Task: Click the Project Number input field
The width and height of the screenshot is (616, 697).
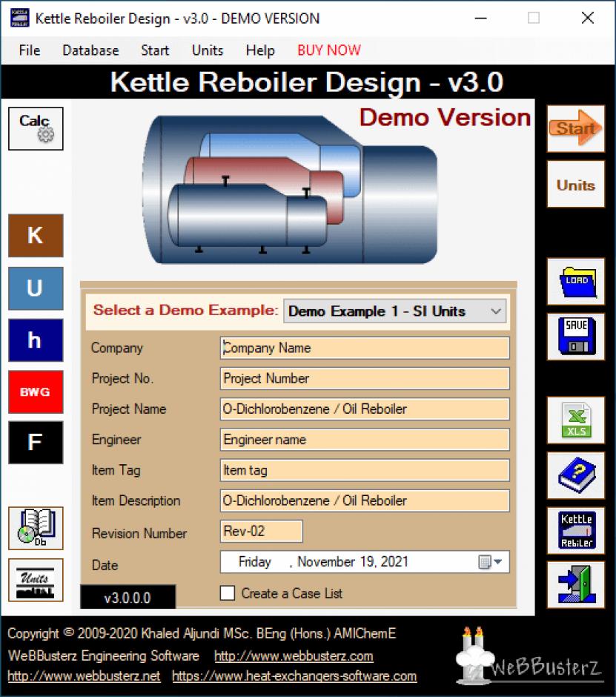Action: coord(365,378)
